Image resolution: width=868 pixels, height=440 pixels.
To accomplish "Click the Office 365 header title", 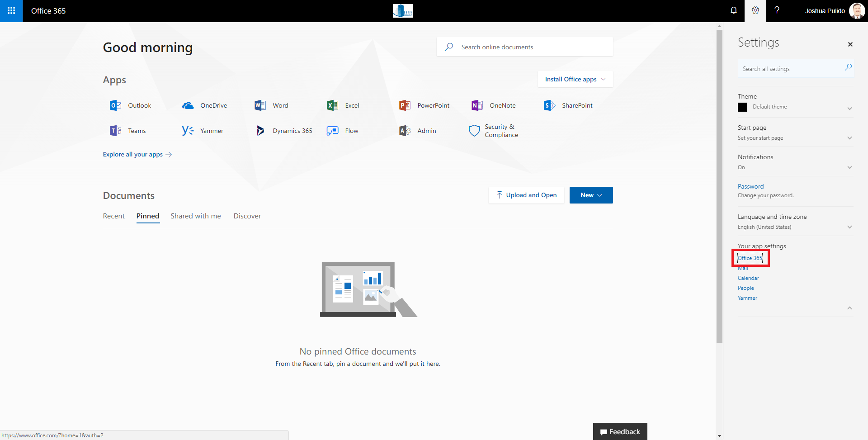I will (48, 11).
